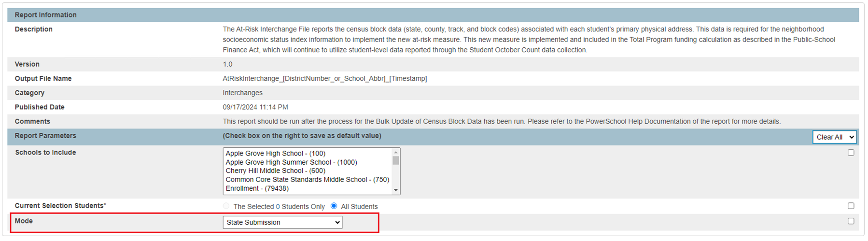
Task: Select The Selected 0 Students Only radio
Action: 226,206
